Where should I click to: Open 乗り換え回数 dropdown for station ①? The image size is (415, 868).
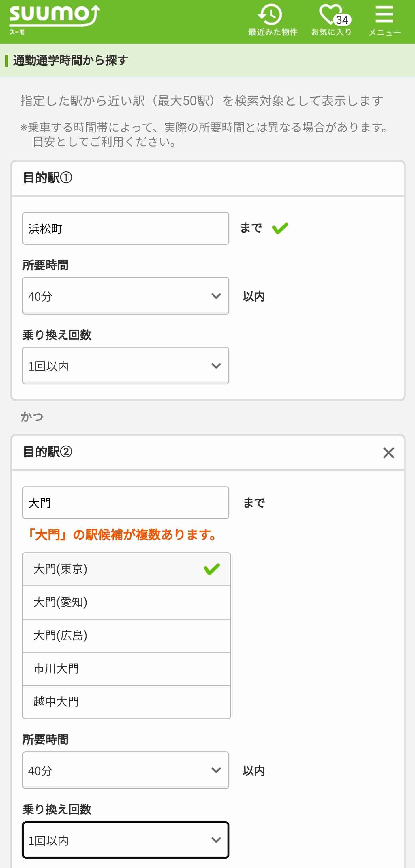click(x=126, y=366)
